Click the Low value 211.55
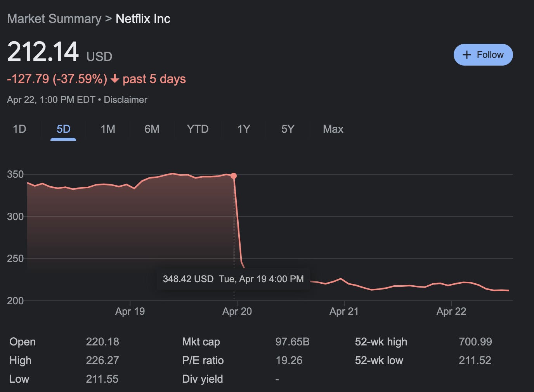 102,379
